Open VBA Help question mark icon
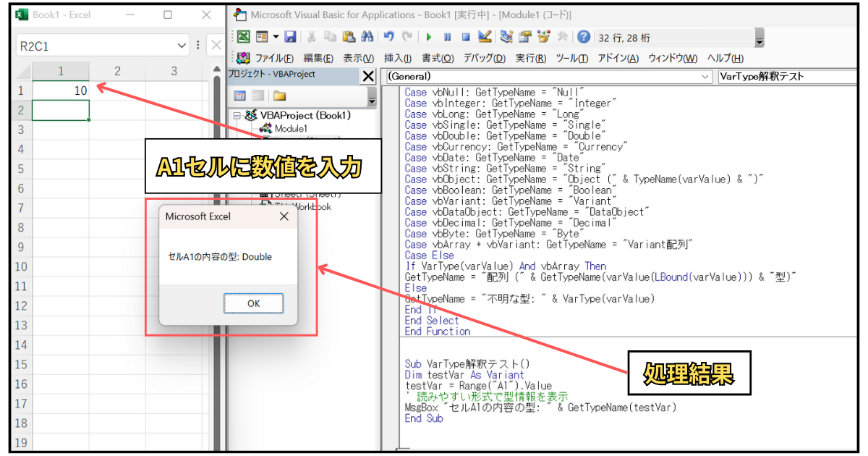This screenshot has height=456, width=868. [x=584, y=36]
